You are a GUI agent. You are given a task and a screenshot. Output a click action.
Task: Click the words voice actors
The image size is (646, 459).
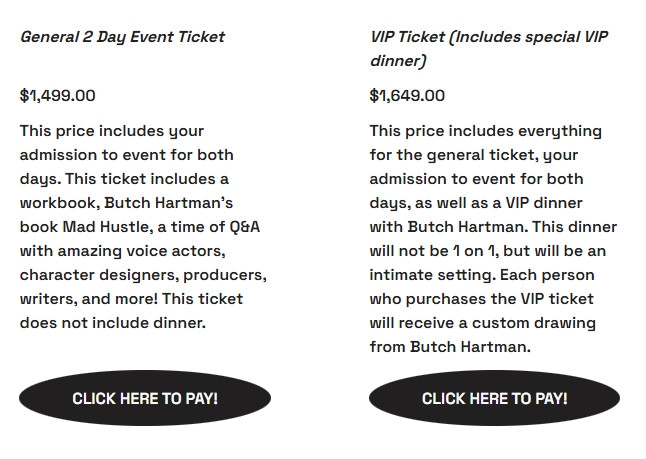(x=174, y=251)
